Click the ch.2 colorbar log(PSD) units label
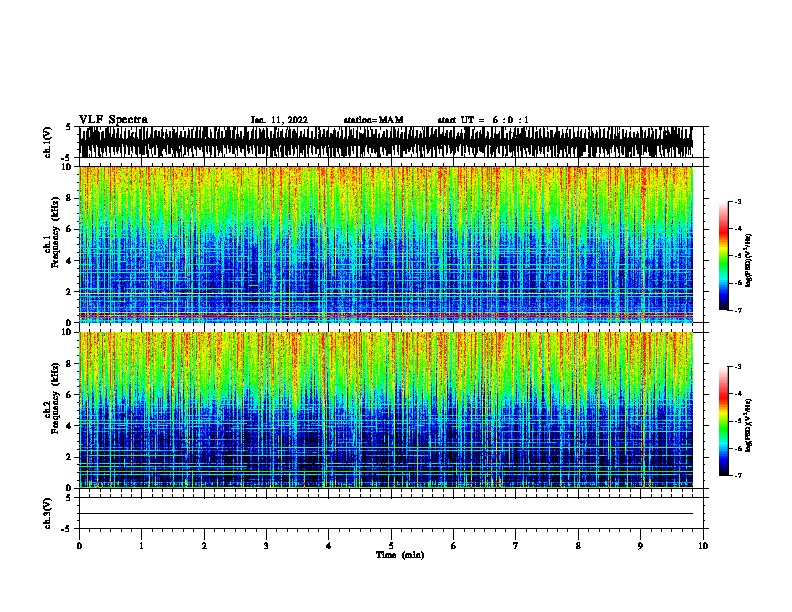The width and height of the screenshot is (792, 612). click(749, 425)
